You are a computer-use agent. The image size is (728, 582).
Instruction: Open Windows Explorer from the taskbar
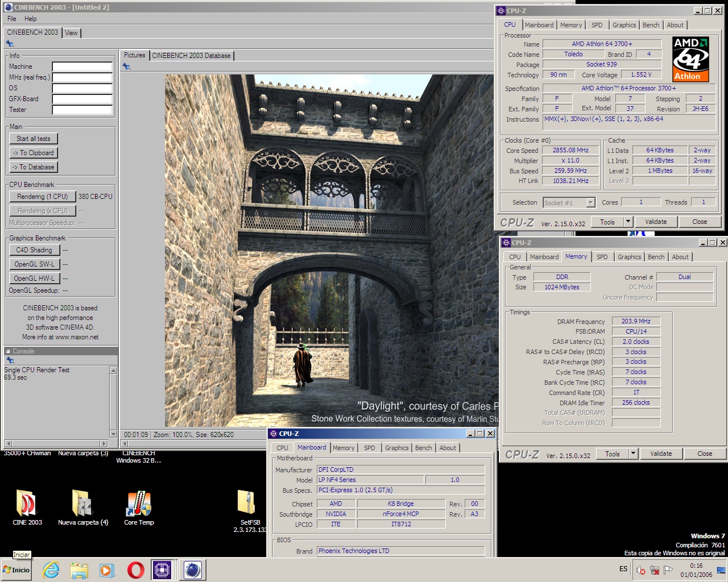coord(79,569)
